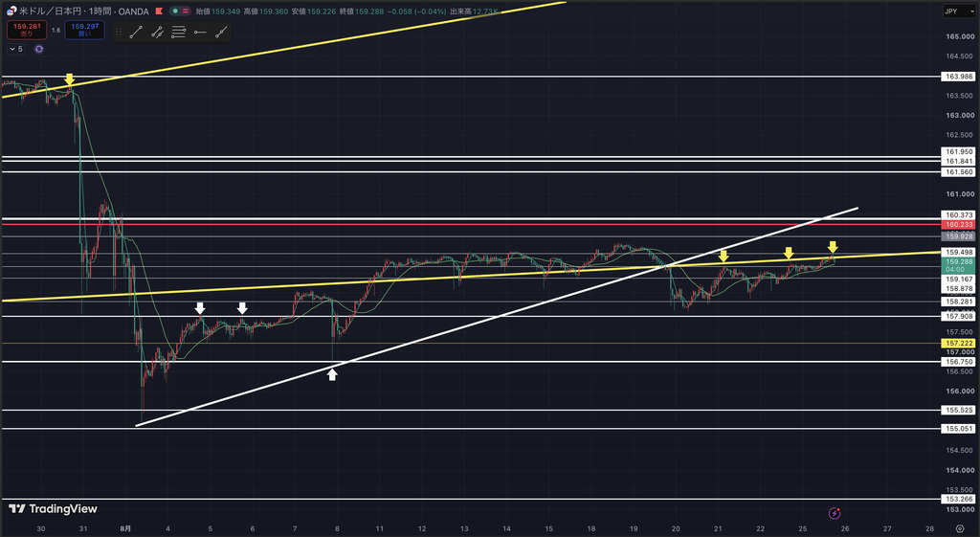
Task: Click the USD/JPY flag symbol icon
Action: pyautogui.click(x=11, y=11)
